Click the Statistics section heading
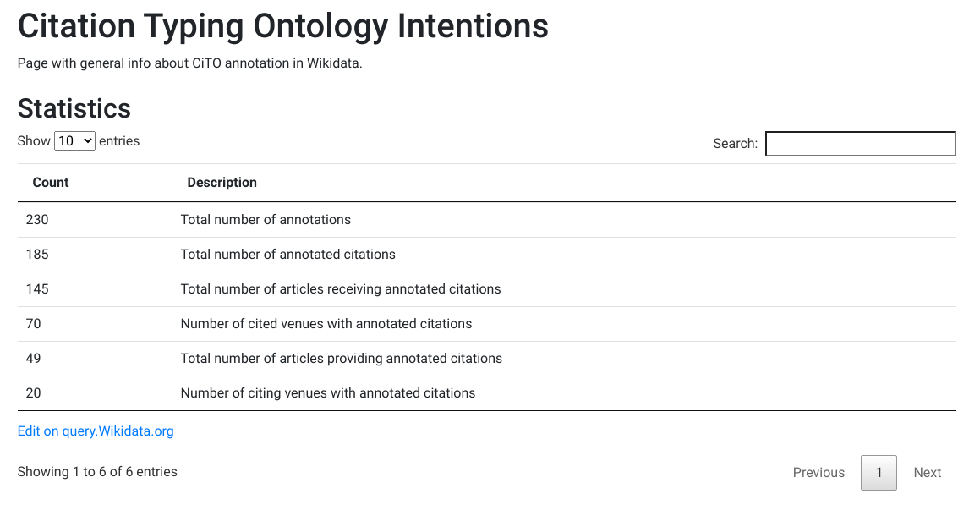Viewport: 980px width, 505px height. coord(74,108)
